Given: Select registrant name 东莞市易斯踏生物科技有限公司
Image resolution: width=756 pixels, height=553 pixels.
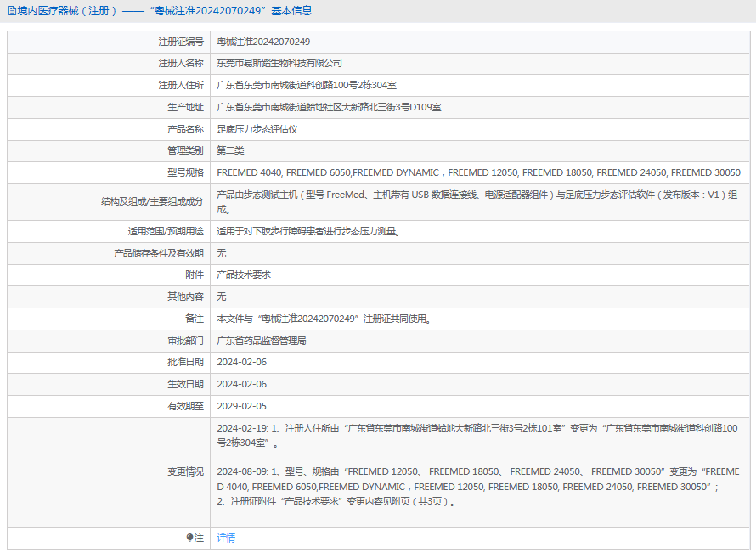Looking at the screenshot, I should (x=279, y=63).
